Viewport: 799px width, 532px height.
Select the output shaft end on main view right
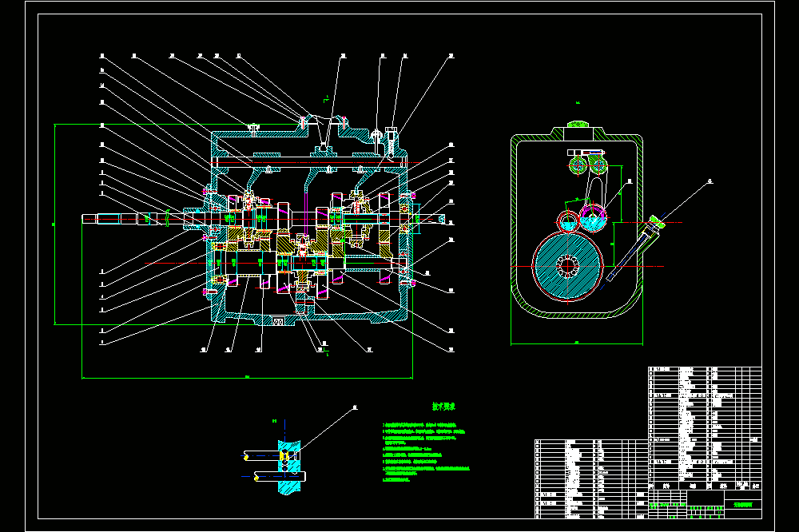coord(431,219)
